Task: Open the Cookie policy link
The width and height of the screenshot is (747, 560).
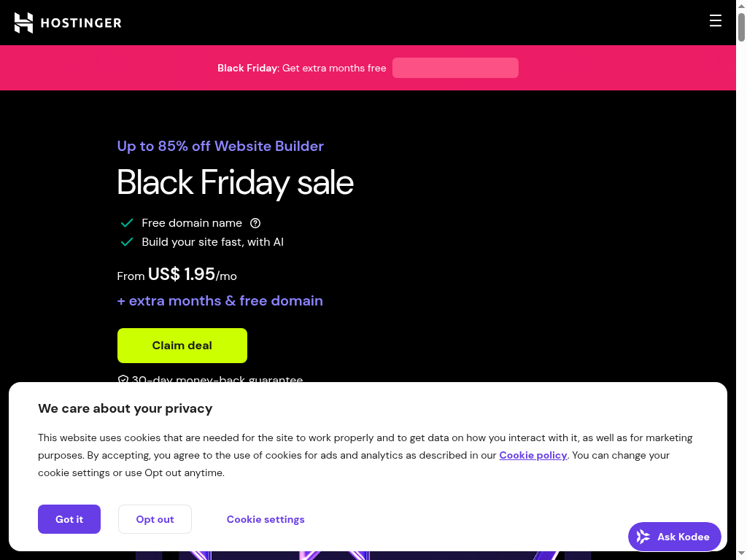Action: click(533, 455)
